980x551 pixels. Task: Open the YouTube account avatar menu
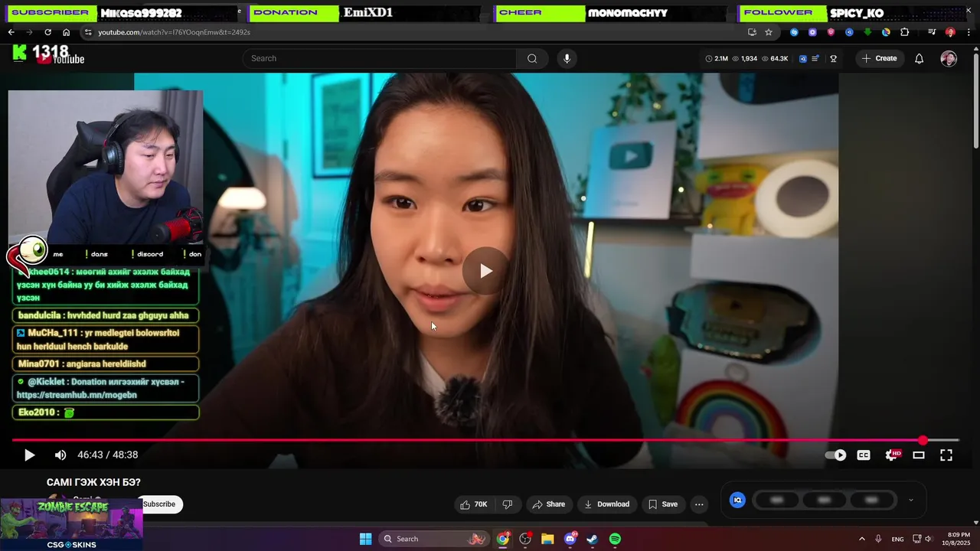[949, 58]
